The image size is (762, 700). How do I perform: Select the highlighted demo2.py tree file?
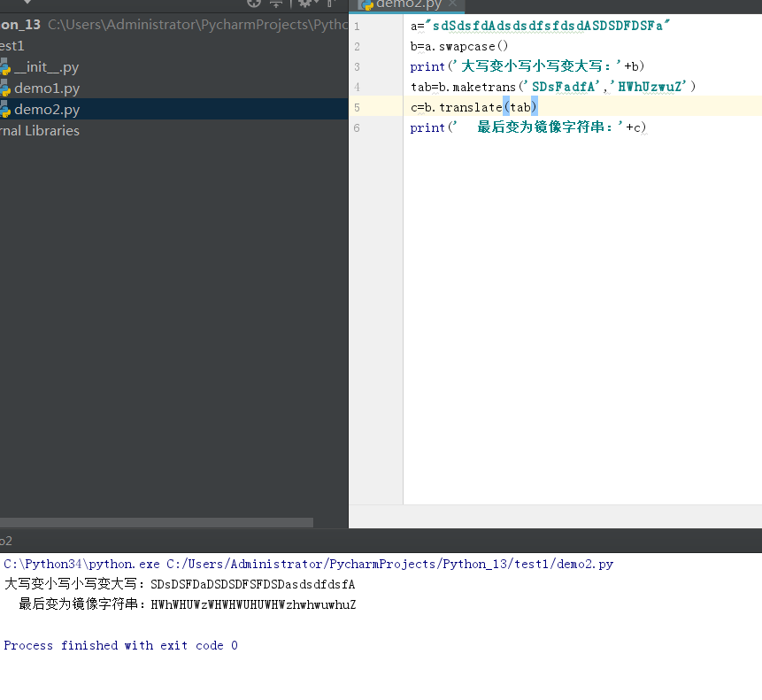tap(47, 110)
